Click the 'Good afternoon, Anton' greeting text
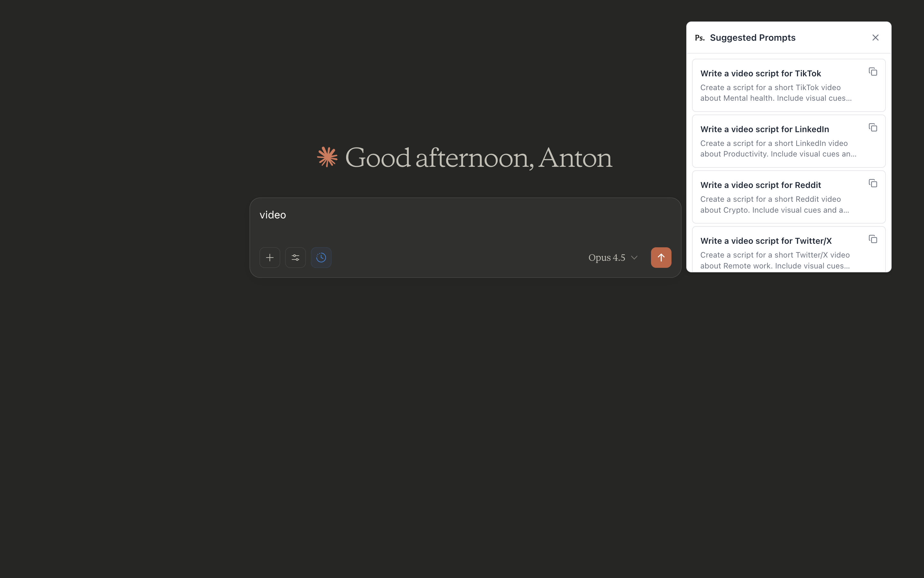The width and height of the screenshot is (924, 578). (x=479, y=157)
